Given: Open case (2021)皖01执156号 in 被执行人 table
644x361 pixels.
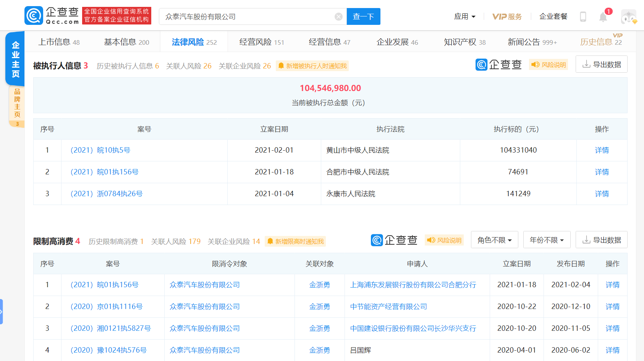Looking at the screenshot, I should click(104, 172).
